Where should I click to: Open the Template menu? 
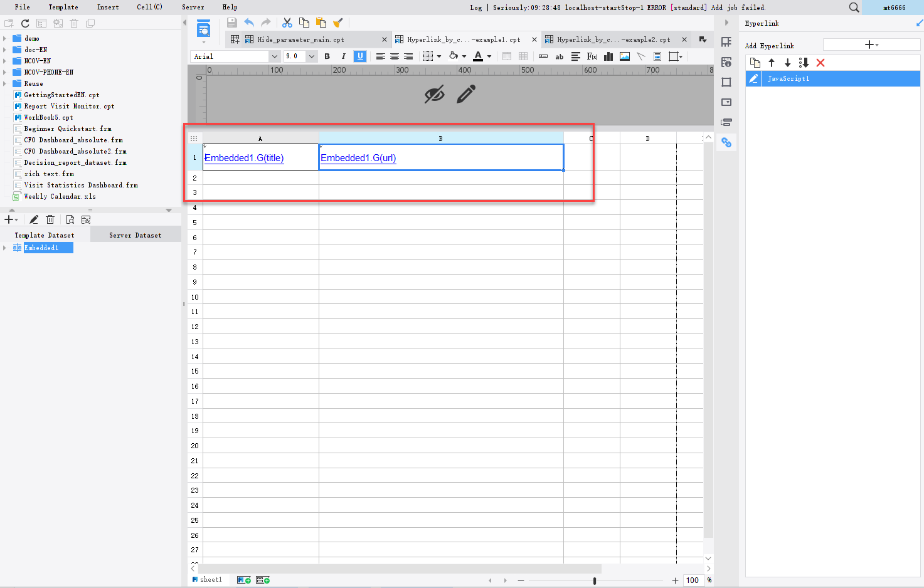tap(63, 8)
